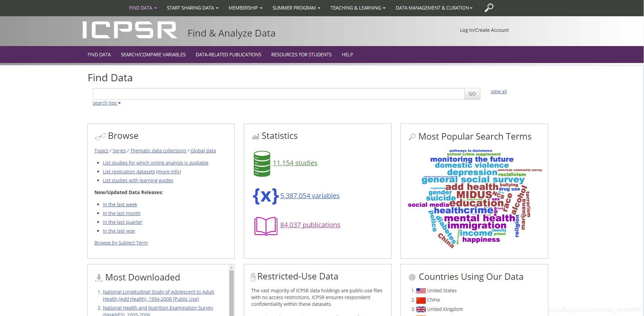The height and width of the screenshot is (316, 644).
Task: Open National Longitudinal Study of Adolescent Health link
Action: pyautogui.click(x=158, y=295)
